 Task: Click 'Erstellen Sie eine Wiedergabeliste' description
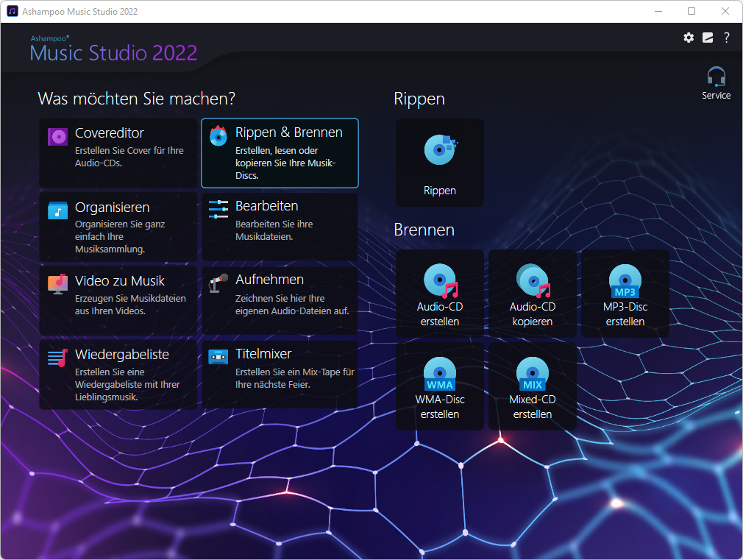(127, 385)
